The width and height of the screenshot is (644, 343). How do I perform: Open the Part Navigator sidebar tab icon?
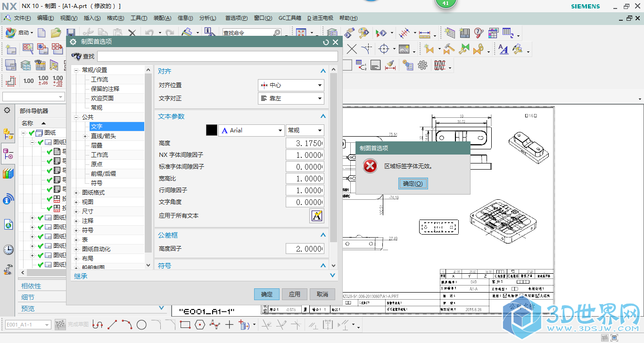tap(8, 154)
